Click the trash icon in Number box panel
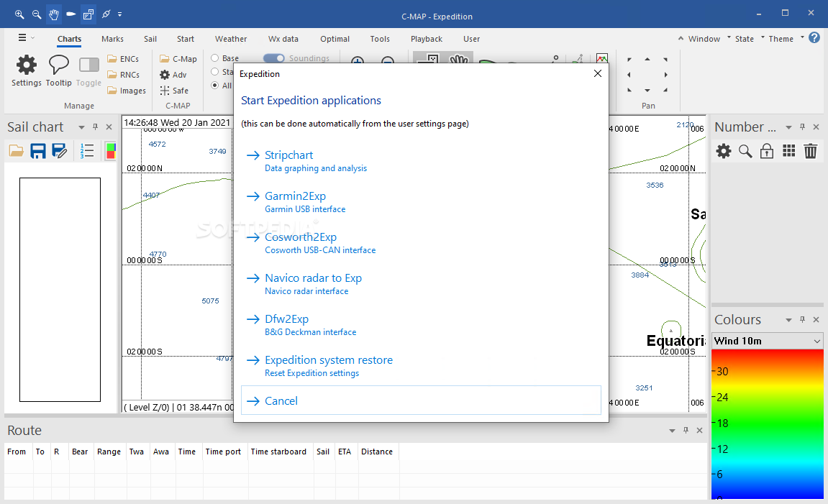Viewport: 828px width, 504px height. pyautogui.click(x=811, y=152)
